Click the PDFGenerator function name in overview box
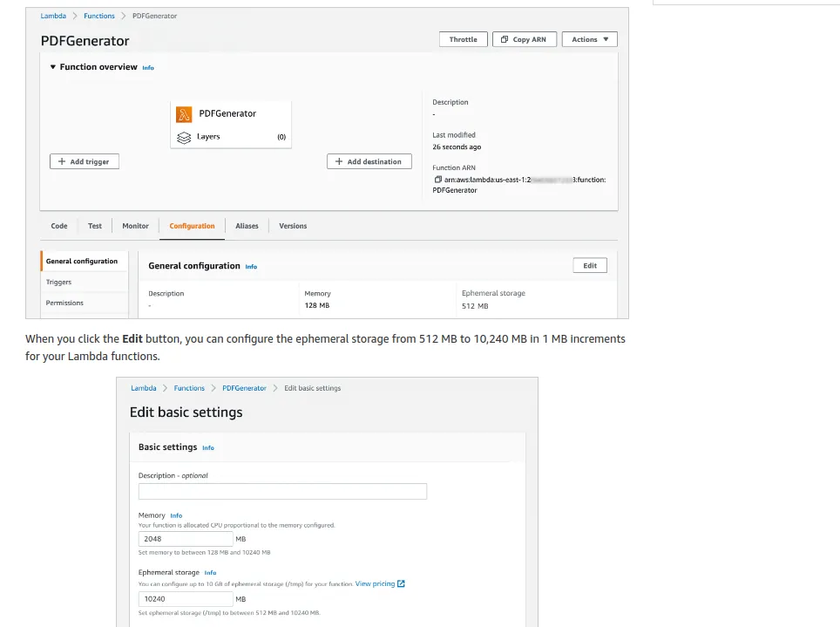Viewport: 840px width, 627px height. coord(227,113)
